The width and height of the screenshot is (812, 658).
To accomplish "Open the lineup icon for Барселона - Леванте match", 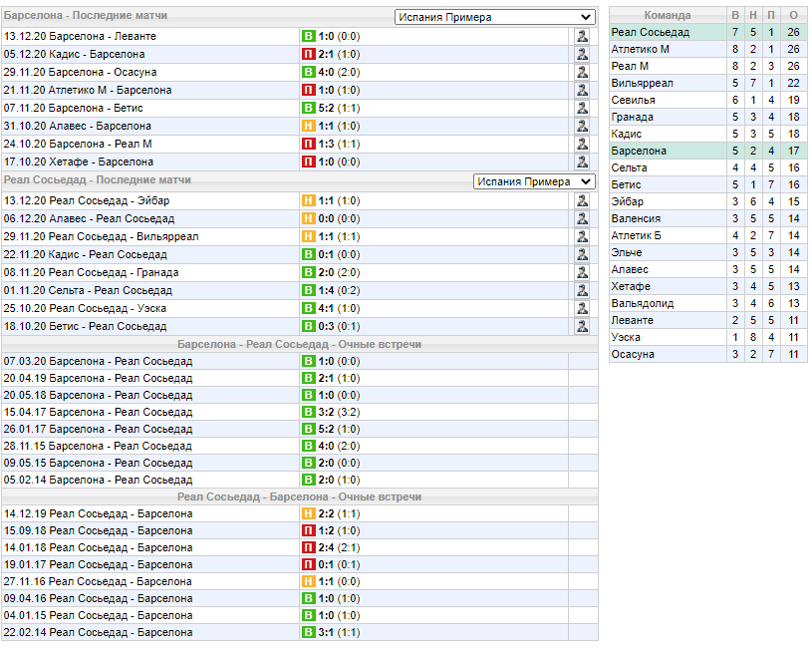I will [582, 36].
